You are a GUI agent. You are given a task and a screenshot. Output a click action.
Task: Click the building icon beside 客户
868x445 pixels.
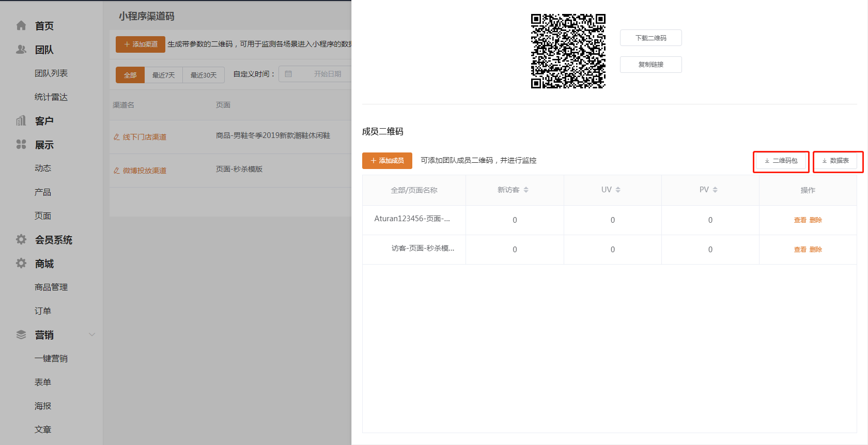coord(21,121)
